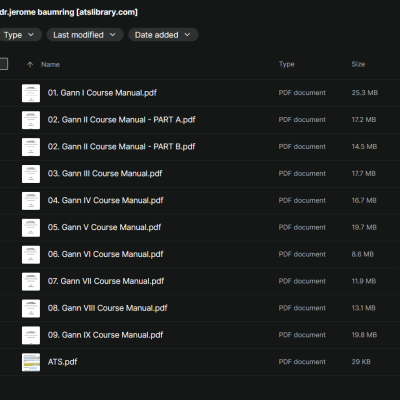The width and height of the screenshot is (400, 400).
Task: Click the 09. Gann IX file icon
Action: [31, 335]
